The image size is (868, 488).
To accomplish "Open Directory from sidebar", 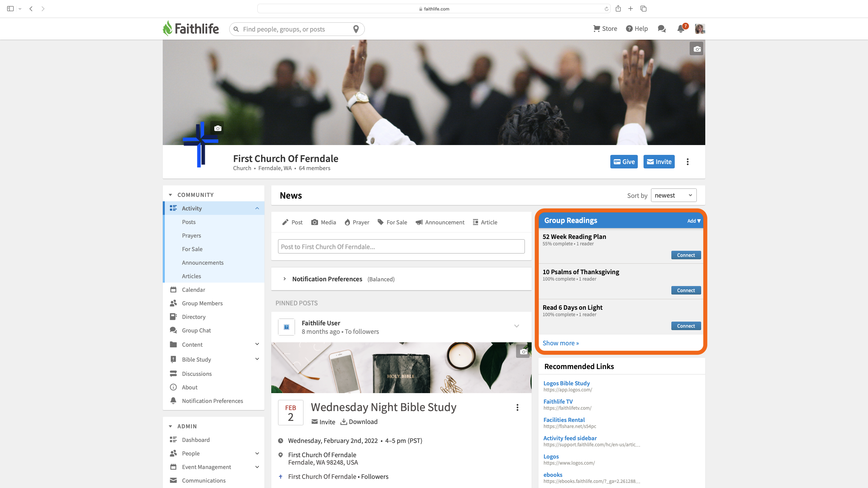I will click(x=194, y=317).
